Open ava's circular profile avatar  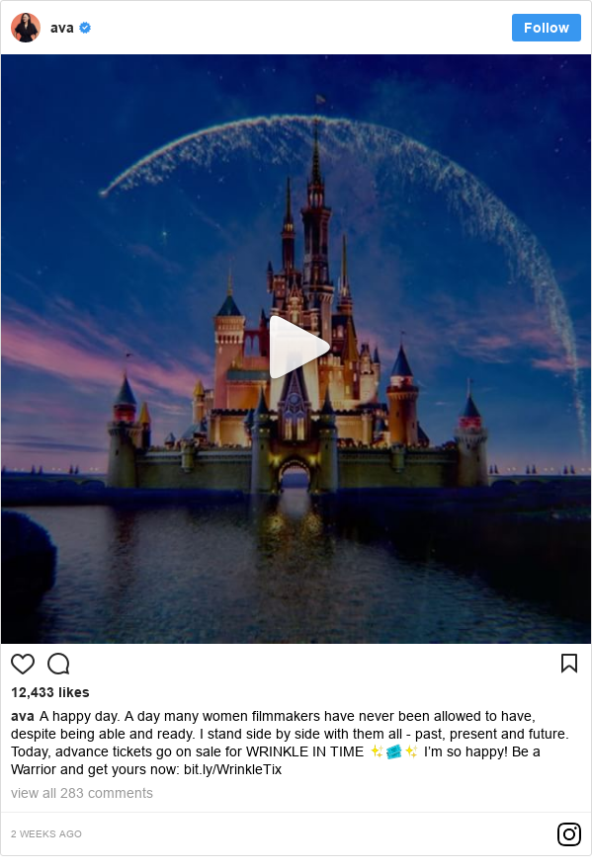coord(26,28)
